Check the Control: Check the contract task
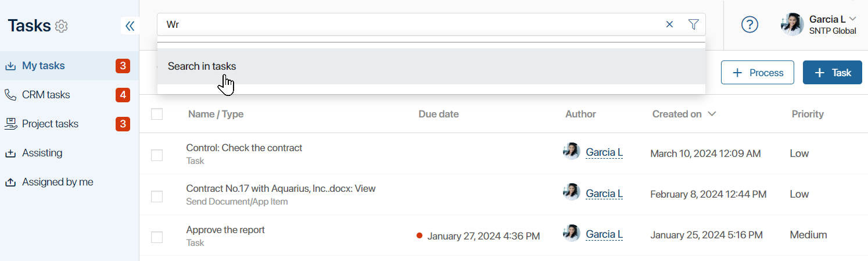This screenshot has height=261, width=868. click(157, 155)
